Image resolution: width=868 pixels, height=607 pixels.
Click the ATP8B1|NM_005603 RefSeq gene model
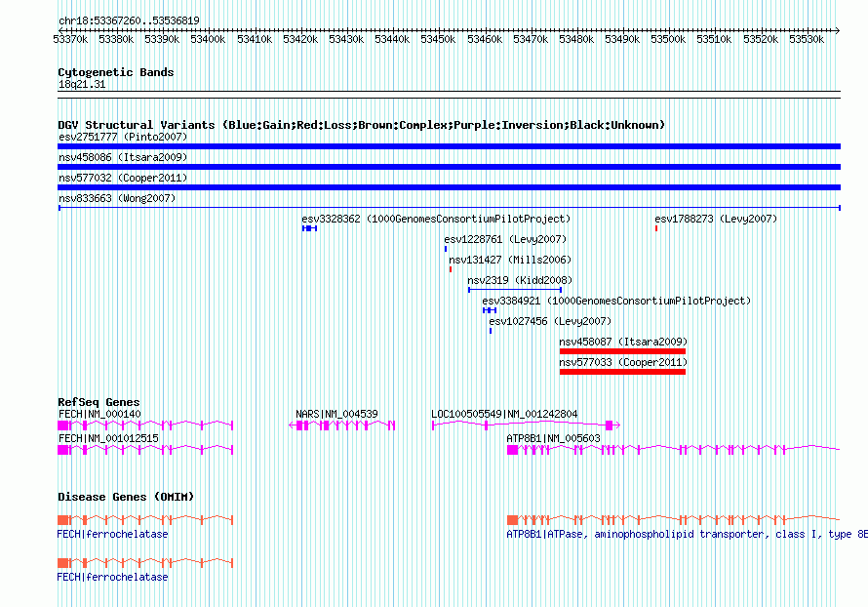pyautogui.click(x=674, y=450)
